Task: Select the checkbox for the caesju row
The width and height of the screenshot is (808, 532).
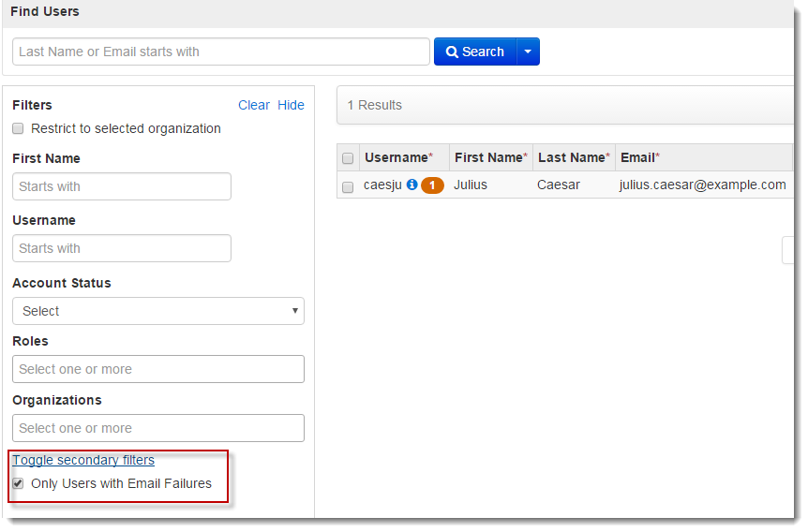Action: pyautogui.click(x=348, y=186)
